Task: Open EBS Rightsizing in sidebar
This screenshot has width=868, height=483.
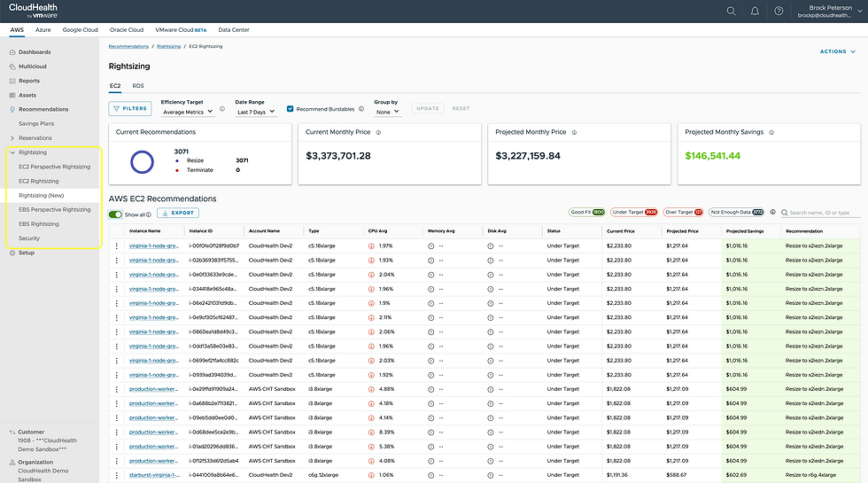Action: pos(39,224)
